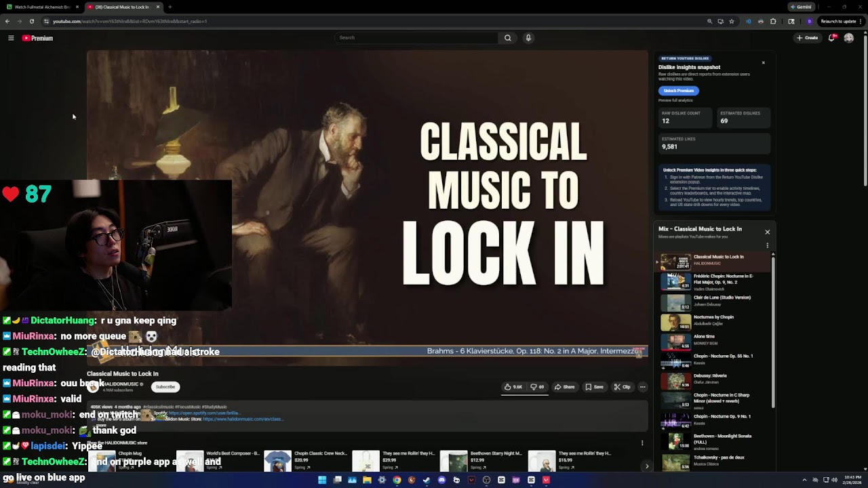The image size is (868, 488).
Task: Click Unlock Premium button
Action: pyautogui.click(x=678, y=91)
